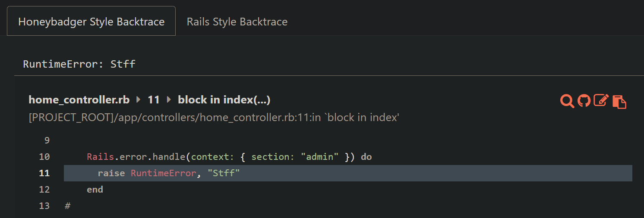Click the home_controller.rb file name heading

(x=79, y=100)
